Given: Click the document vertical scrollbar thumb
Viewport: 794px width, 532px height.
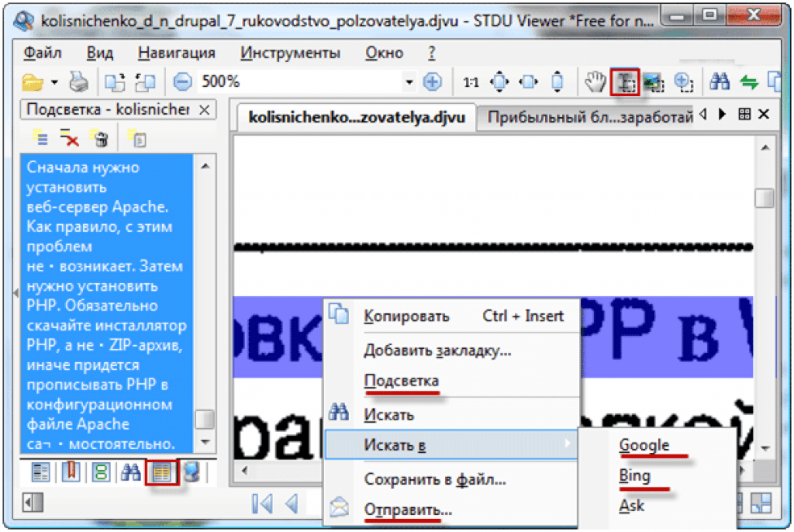Looking at the screenshot, I should (x=764, y=199).
